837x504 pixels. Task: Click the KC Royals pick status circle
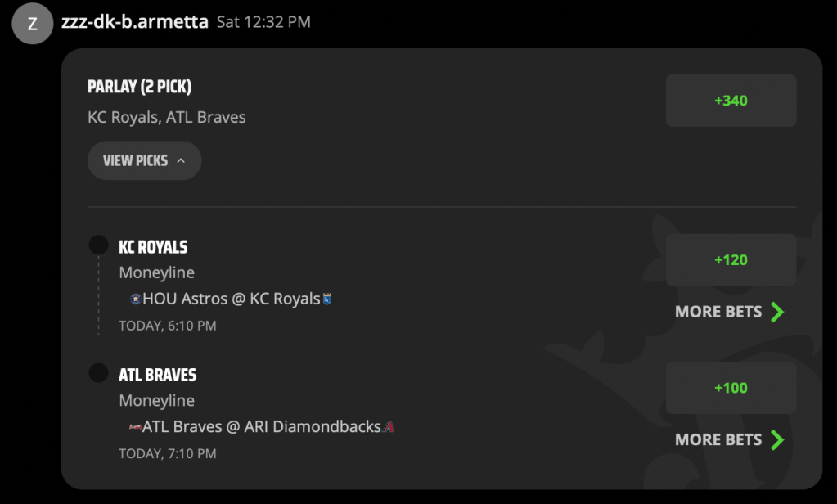[98, 245]
